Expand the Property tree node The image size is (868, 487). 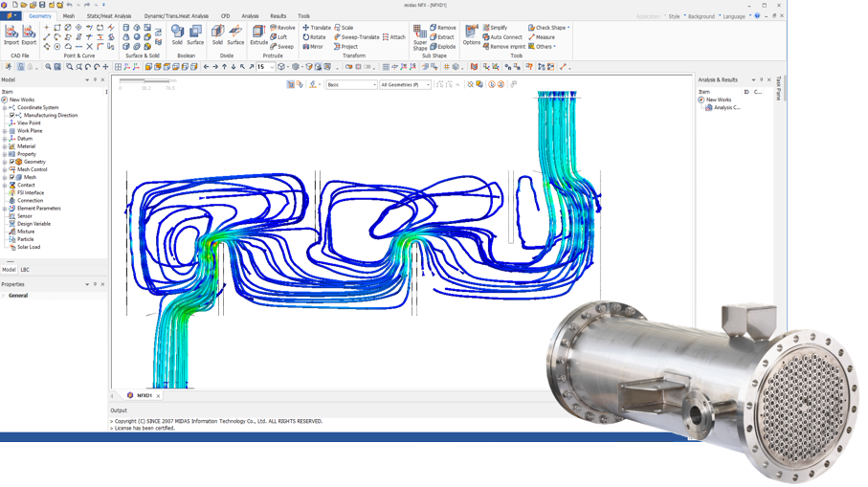coord(5,154)
